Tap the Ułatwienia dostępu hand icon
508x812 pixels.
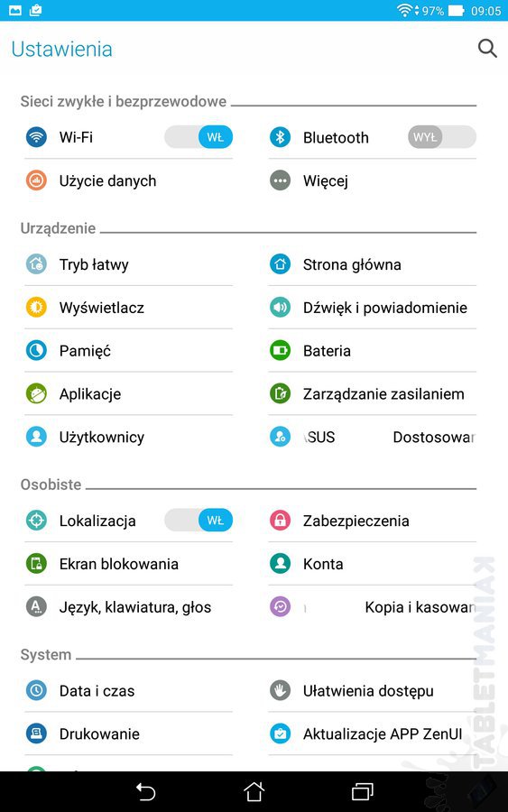click(280, 690)
